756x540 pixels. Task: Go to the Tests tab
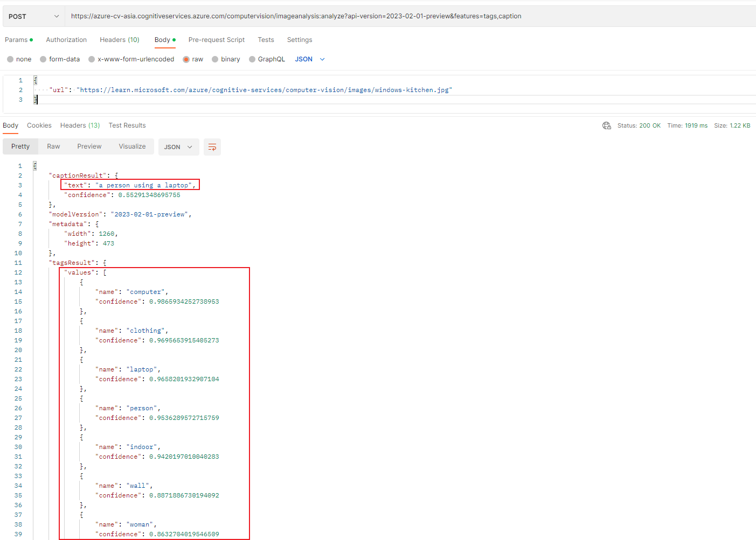[266, 40]
